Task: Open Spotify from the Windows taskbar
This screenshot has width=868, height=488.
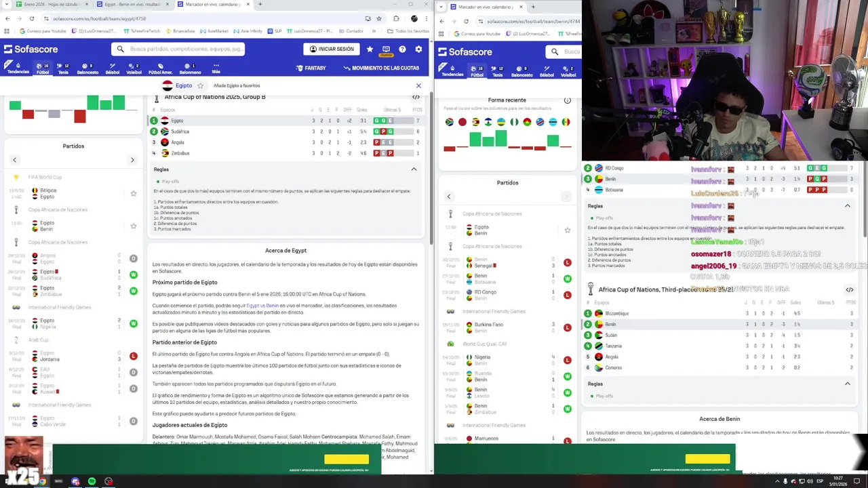Action: (x=92, y=481)
